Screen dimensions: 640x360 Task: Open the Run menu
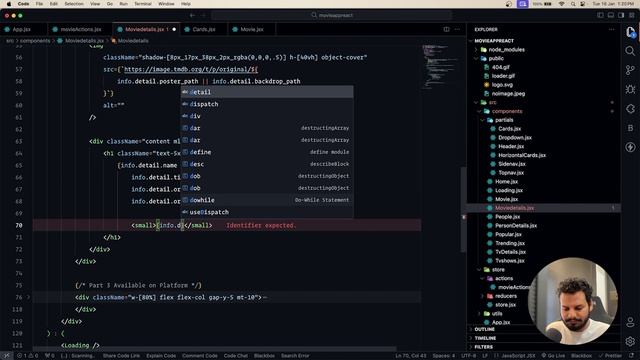point(123,4)
